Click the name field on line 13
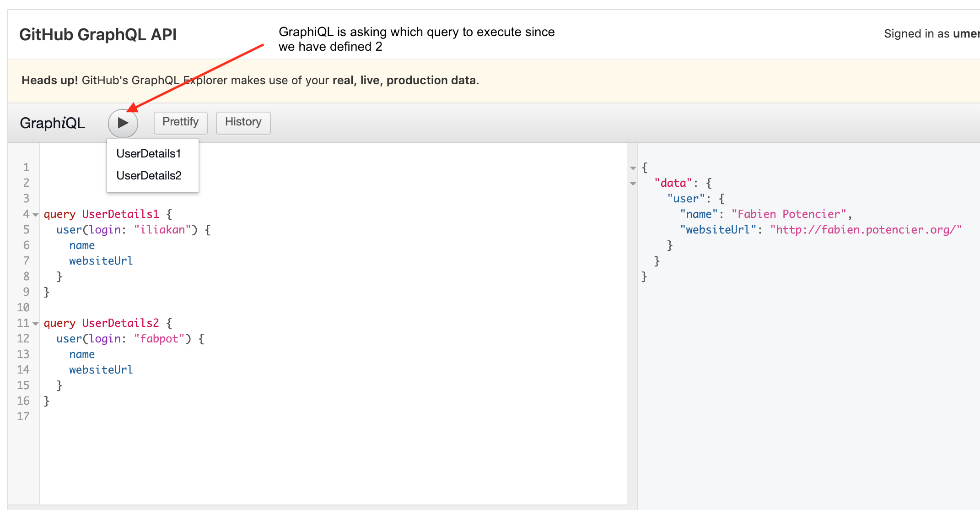The height and width of the screenshot is (510, 980). click(82, 354)
